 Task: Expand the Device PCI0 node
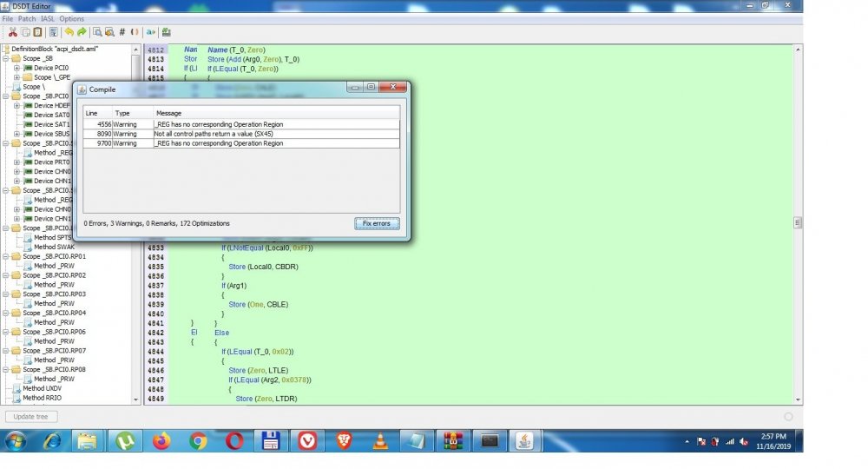(x=16, y=68)
